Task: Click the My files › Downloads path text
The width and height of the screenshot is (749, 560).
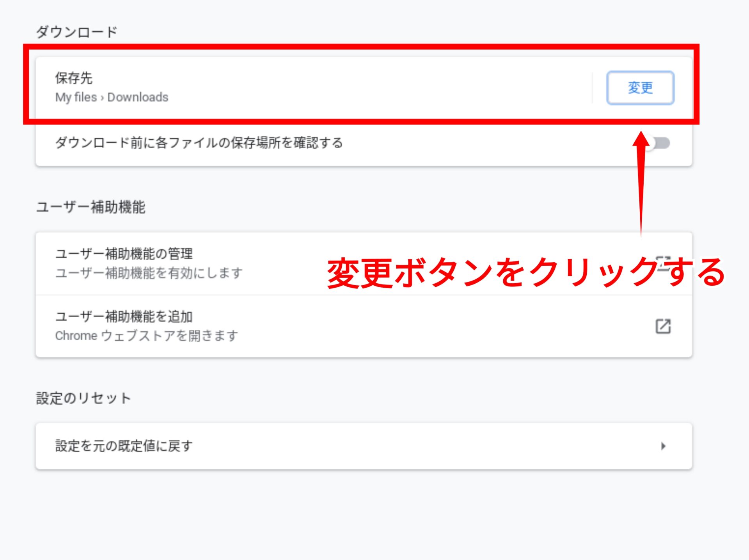Action: click(x=112, y=97)
